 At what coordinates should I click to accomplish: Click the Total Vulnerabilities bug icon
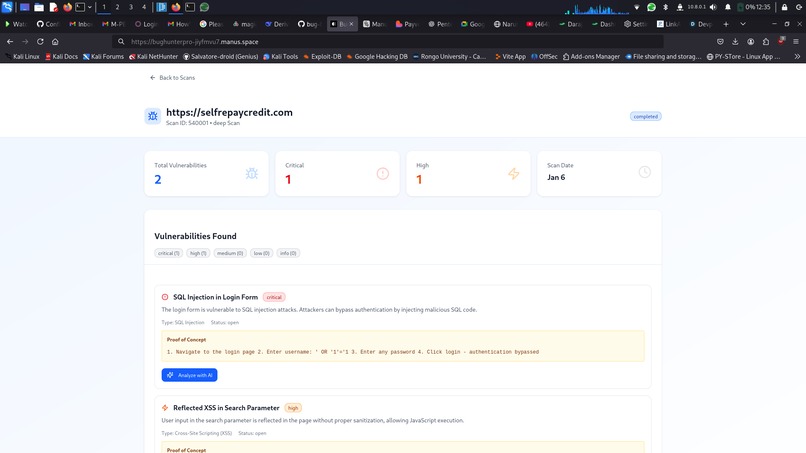point(251,173)
